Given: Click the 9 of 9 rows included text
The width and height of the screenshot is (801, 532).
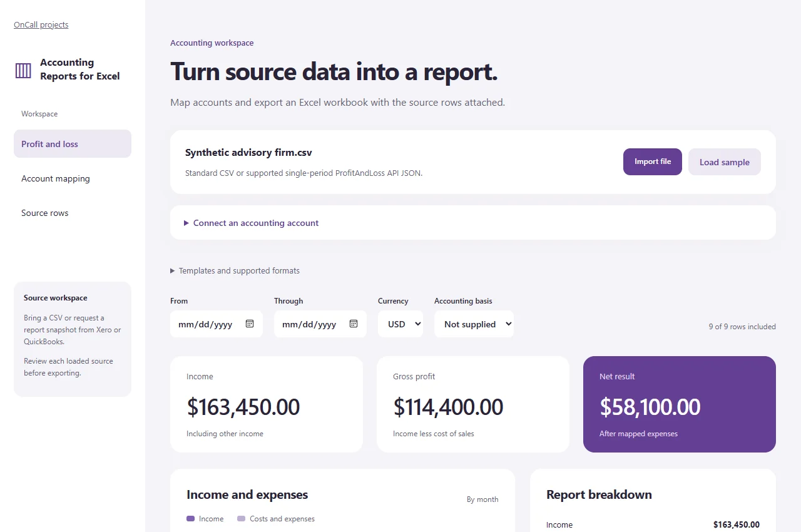Looking at the screenshot, I should 742,327.
